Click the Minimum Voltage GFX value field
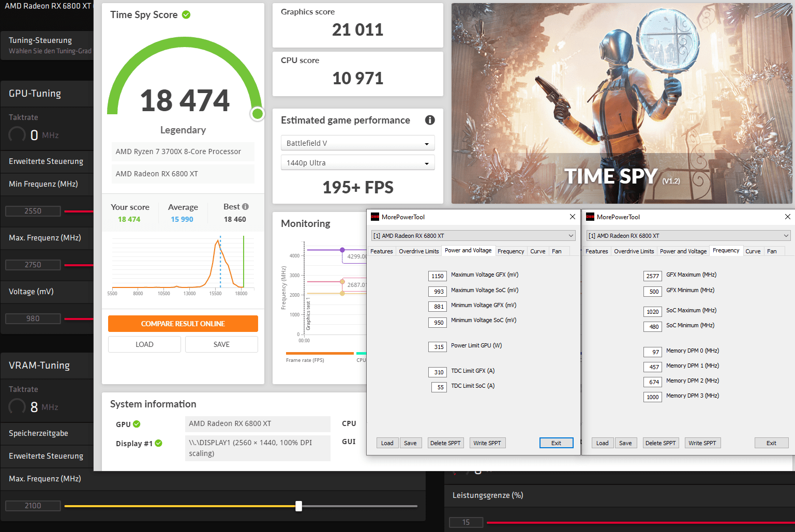The image size is (795, 532). [x=438, y=307]
